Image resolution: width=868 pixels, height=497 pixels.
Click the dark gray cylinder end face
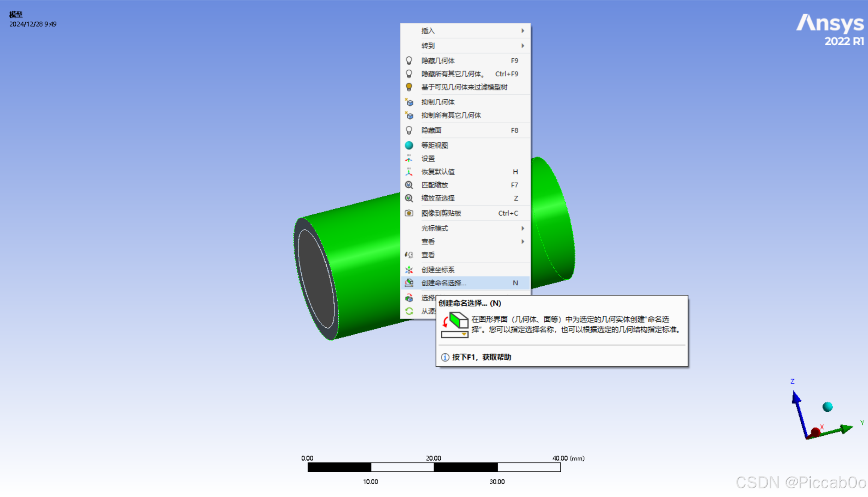click(316, 279)
